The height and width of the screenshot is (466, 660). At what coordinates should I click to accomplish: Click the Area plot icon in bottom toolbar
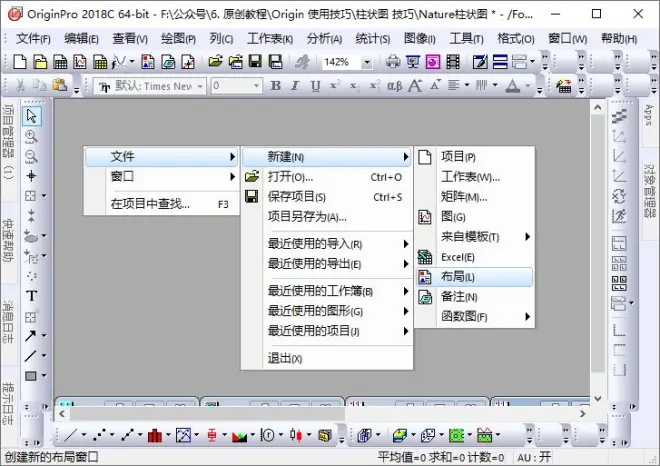pyautogui.click(x=240, y=436)
